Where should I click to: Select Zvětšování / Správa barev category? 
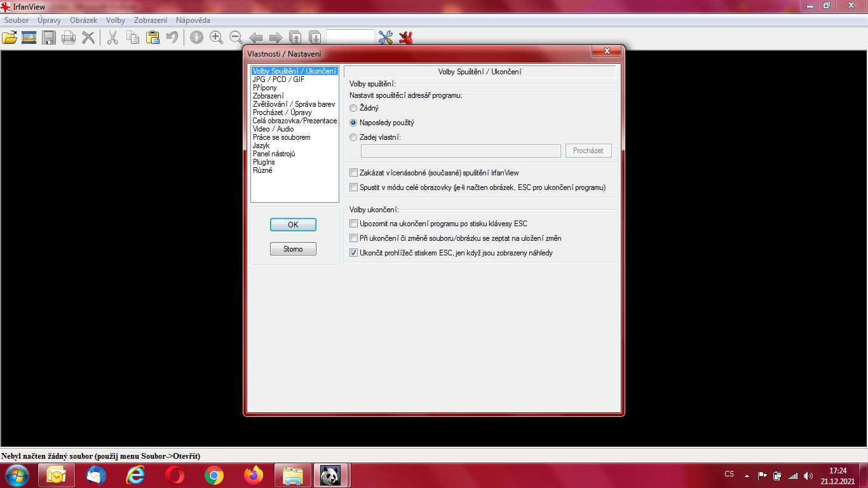coord(294,104)
